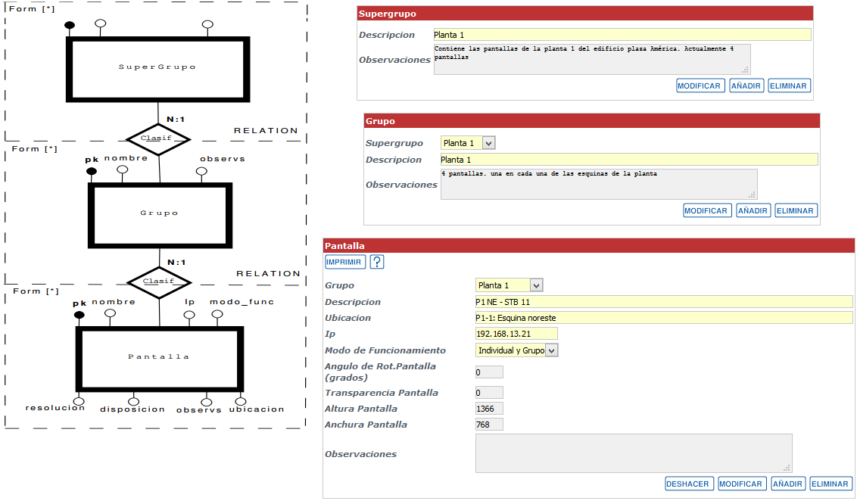
Task: Expand Modo de Funcionamiento dropdown
Action: click(x=516, y=350)
